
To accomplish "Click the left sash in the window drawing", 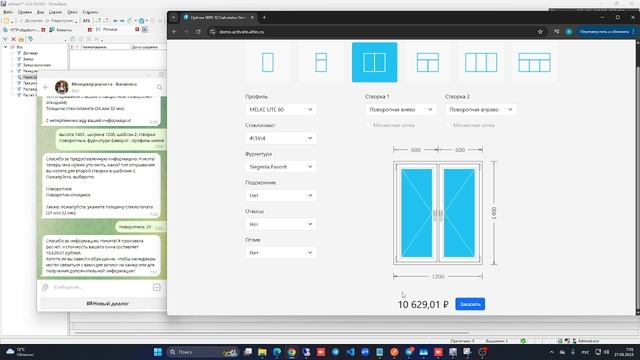I will [416, 213].
